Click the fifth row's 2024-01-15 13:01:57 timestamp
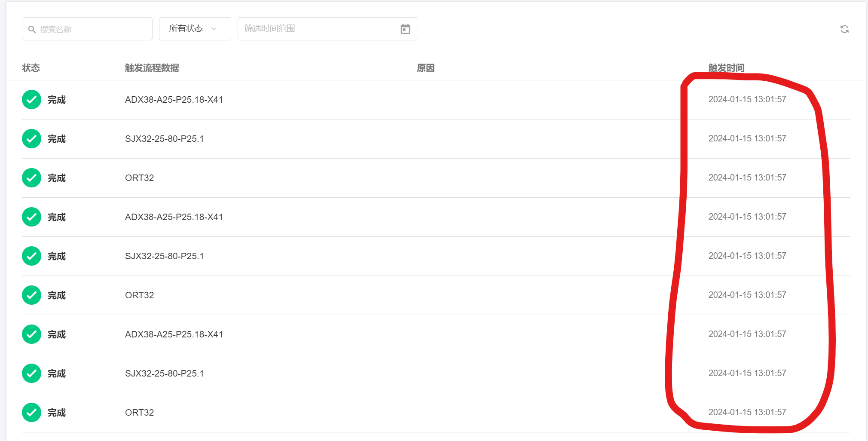868x441 pixels. click(747, 256)
